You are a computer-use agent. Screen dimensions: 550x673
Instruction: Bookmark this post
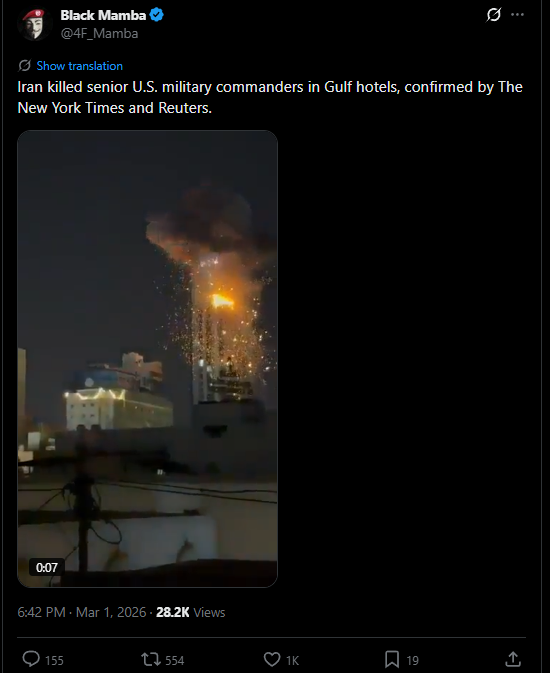(x=392, y=659)
